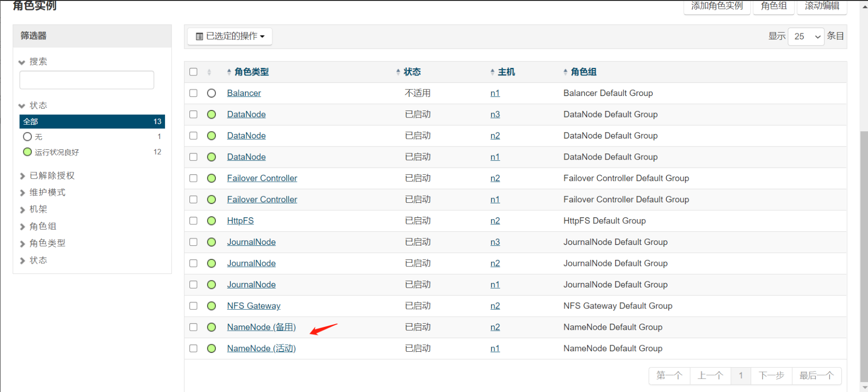Click green circle icon beside 运行状况良好 filter

pyautogui.click(x=27, y=152)
